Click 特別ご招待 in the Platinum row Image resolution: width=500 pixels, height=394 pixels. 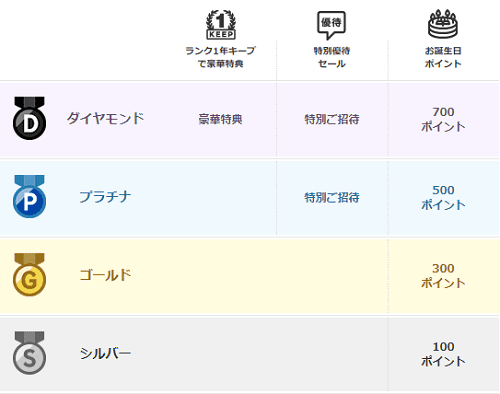(332, 197)
